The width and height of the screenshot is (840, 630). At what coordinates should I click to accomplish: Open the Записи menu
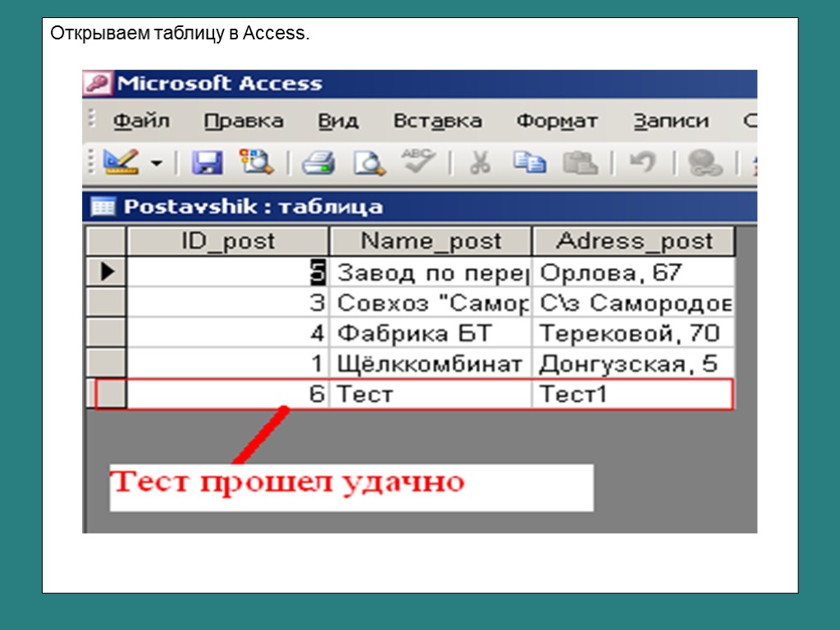[671, 121]
